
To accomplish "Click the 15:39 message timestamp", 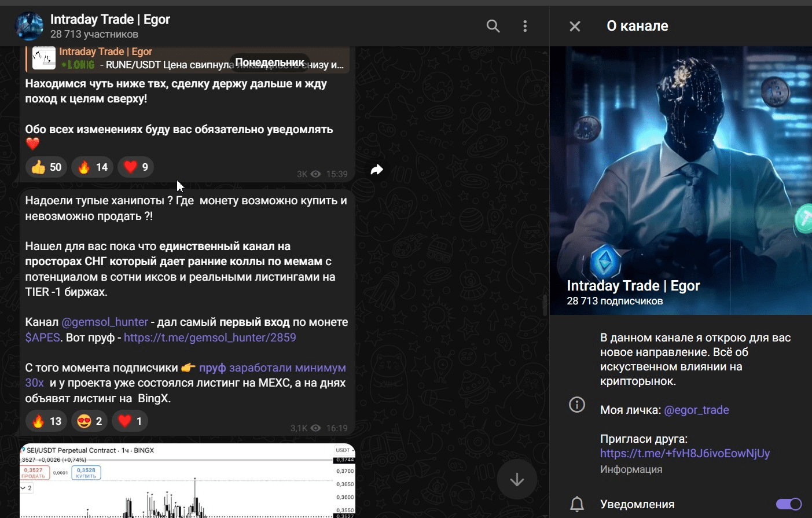I will pos(337,174).
